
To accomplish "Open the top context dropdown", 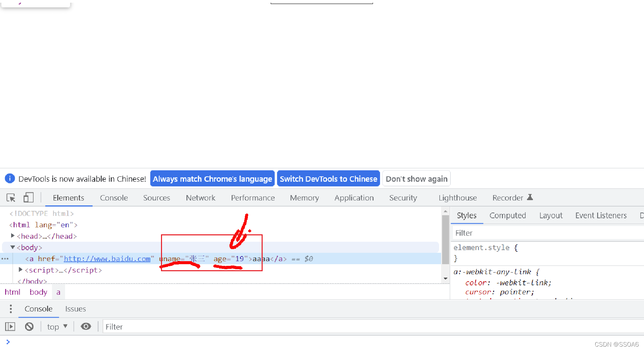I will tap(57, 327).
